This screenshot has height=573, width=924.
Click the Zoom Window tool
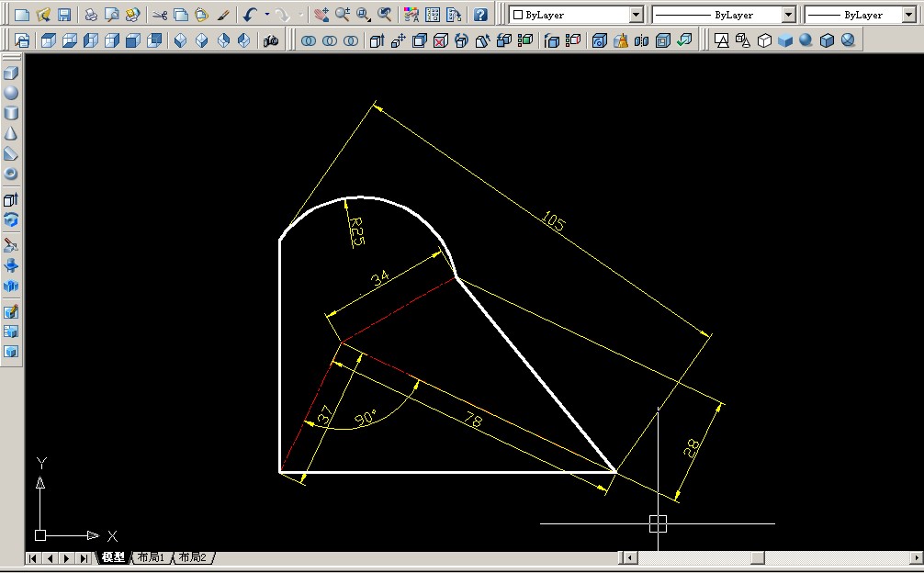click(364, 15)
